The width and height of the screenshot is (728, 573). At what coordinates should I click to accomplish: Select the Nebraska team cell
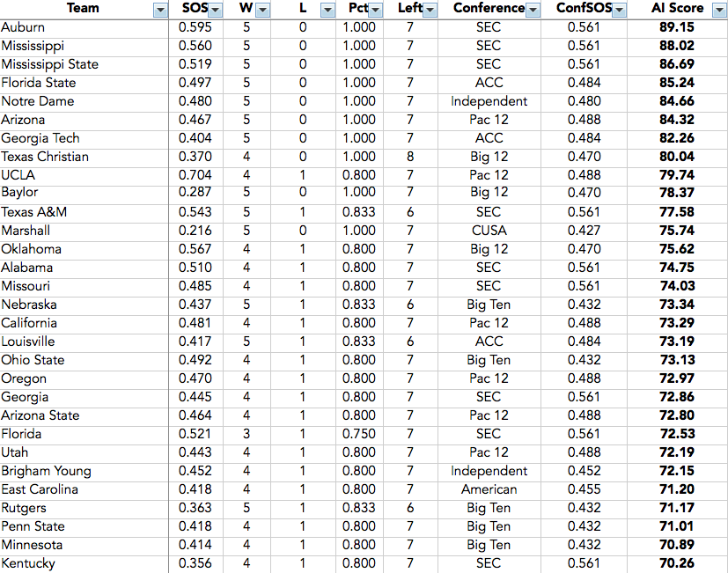84,305
